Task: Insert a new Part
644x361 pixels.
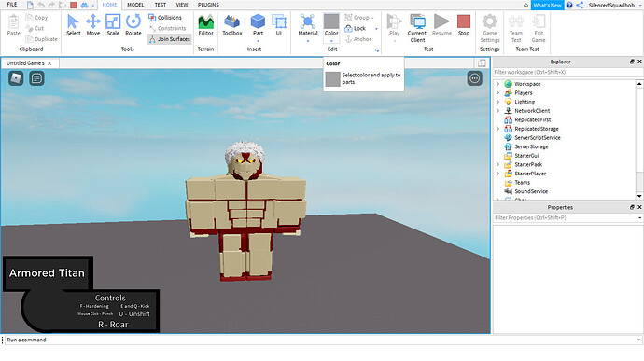Action: tap(258, 25)
